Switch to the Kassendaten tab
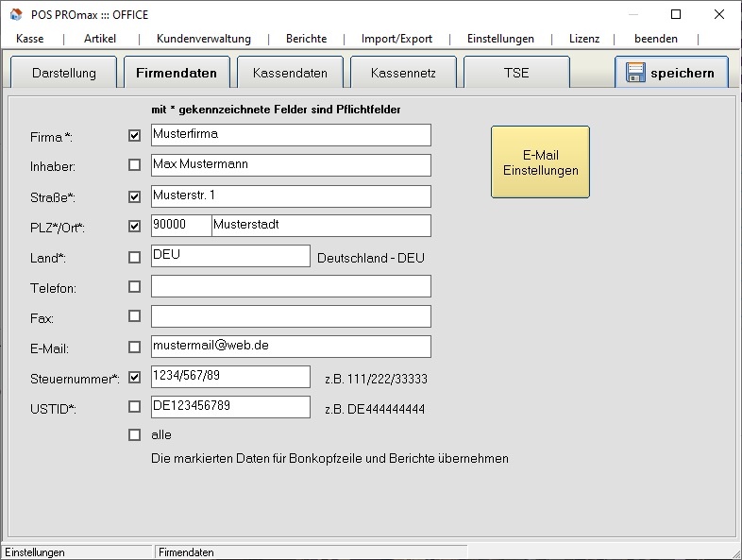The height and width of the screenshot is (560, 742). point(290,73)
